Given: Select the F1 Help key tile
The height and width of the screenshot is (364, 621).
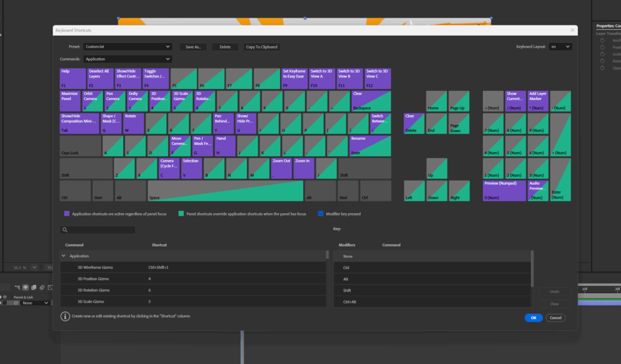Looking at the screenshot, I should [72, 78].
